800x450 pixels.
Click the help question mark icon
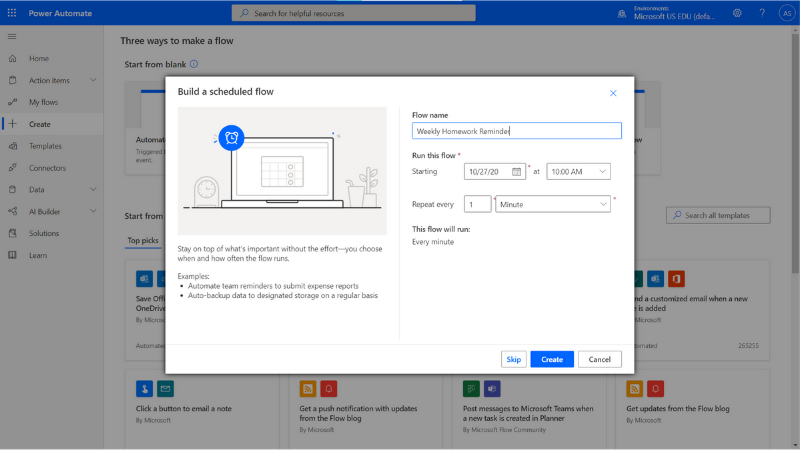762,13
